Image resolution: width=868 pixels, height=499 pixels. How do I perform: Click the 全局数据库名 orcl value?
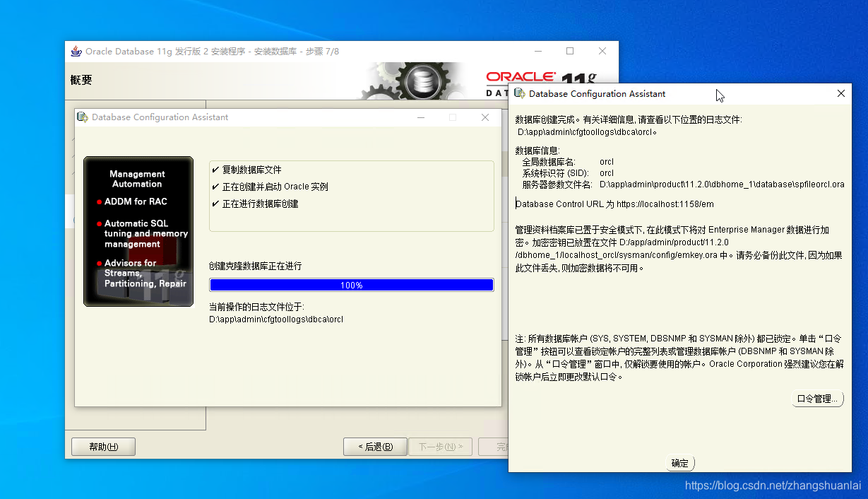[x=607, y=162]
